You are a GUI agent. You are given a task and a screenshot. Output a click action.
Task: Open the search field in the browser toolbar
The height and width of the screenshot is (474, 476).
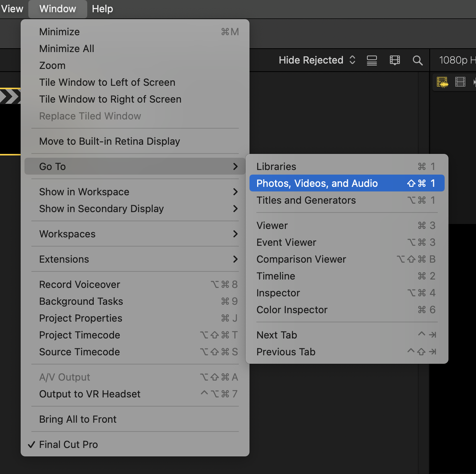418,60
